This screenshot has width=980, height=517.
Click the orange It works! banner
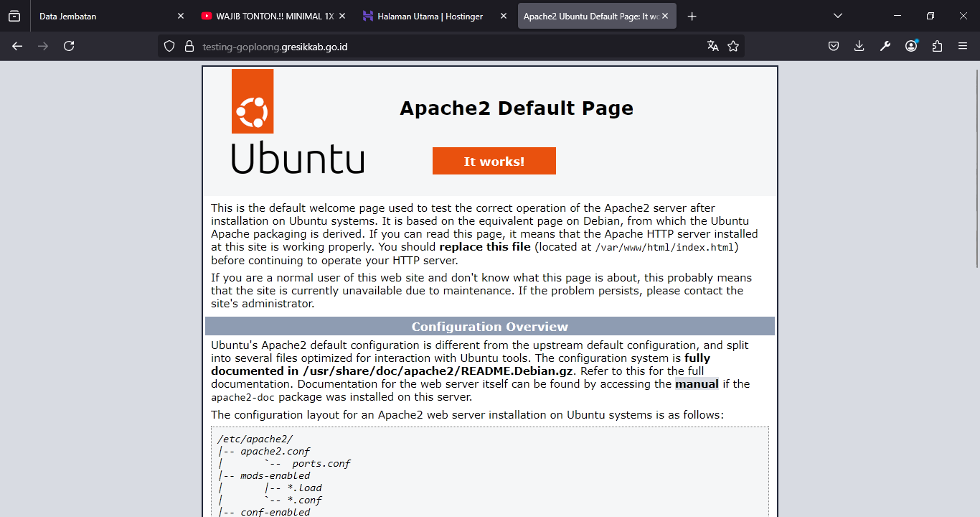[494, 161]
